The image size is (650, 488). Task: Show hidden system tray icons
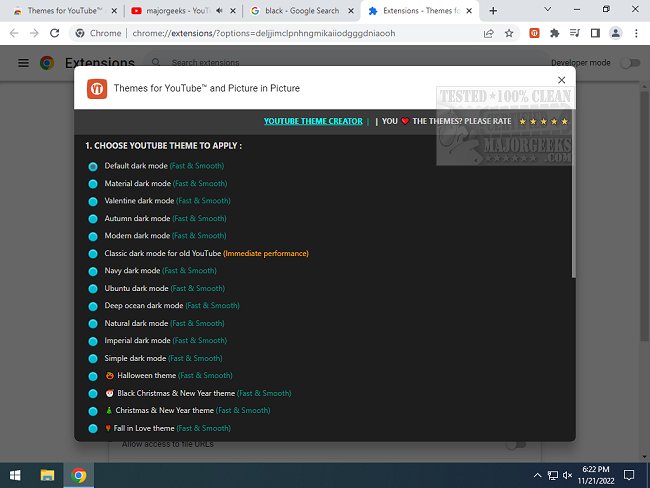coord(537,475)
